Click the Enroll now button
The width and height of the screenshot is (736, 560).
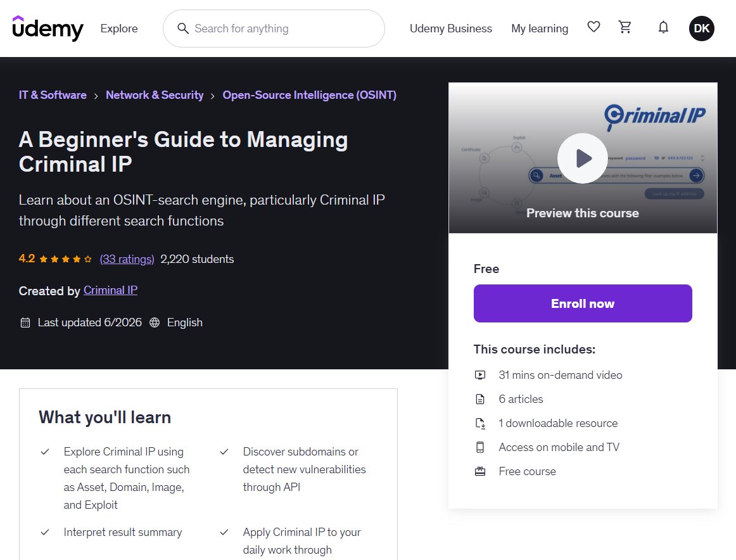click(x=583, y=303)
